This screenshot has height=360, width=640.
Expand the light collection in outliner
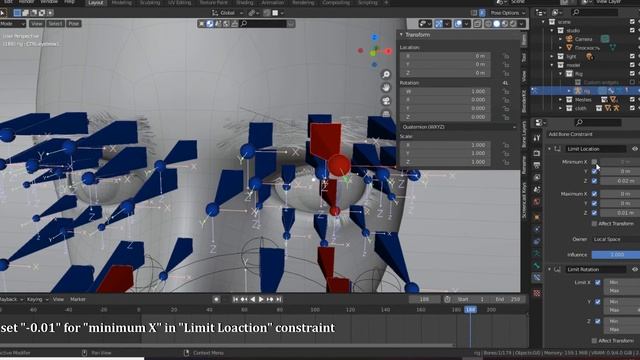(x=552, y=56)
